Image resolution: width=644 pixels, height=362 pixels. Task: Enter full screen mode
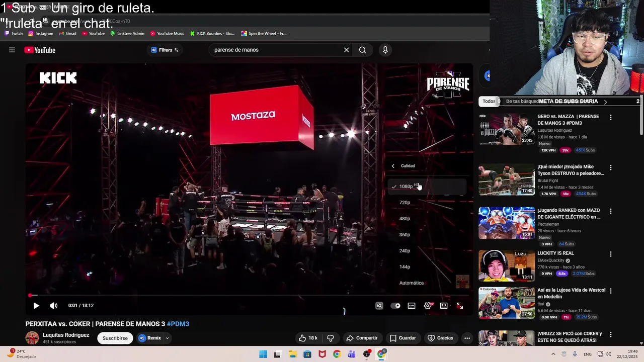pos(460,306)
